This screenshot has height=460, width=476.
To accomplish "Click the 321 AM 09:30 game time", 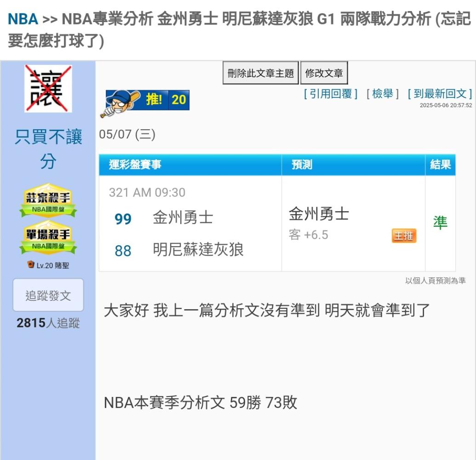I will (x=147, y=192).
